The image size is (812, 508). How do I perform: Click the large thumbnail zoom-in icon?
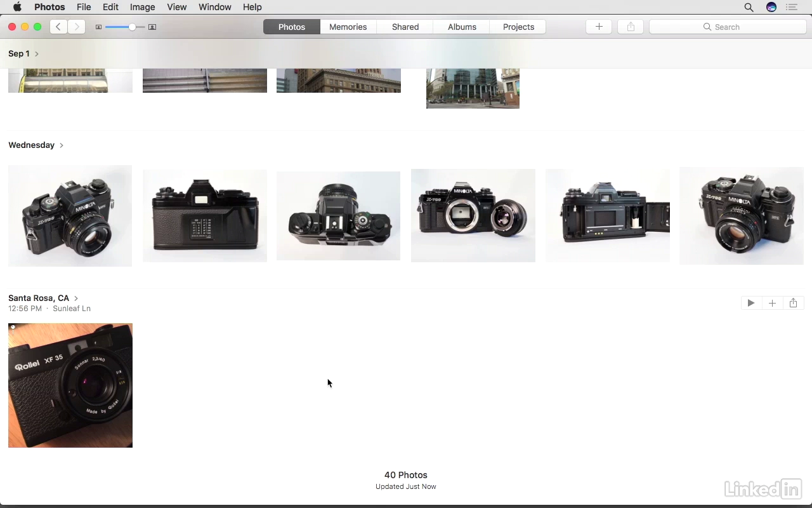pyautogui.click(x=152, y=27)
